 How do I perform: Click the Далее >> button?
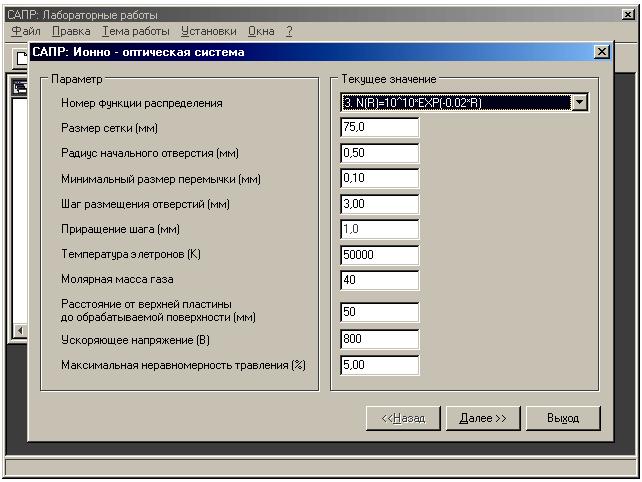coord(483,418)
